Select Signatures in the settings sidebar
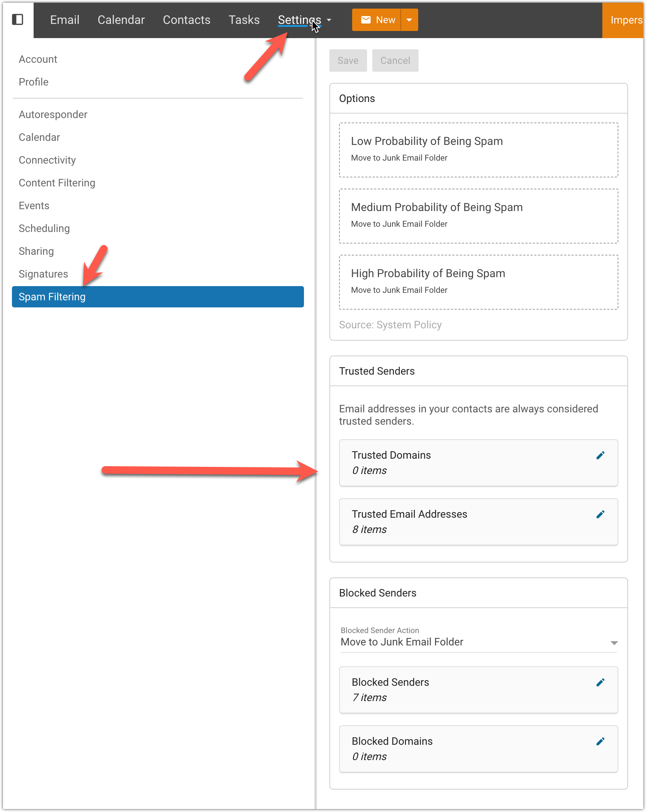 (x=43, y=274)
